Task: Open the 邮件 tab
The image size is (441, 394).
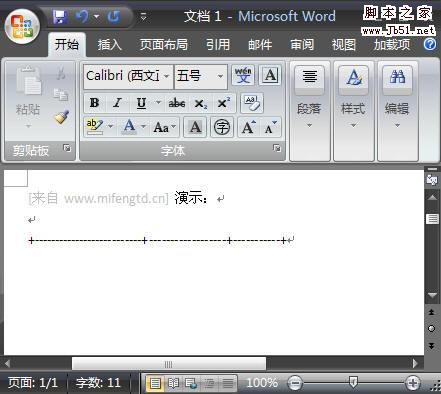Action: click(x=260, y=44)
